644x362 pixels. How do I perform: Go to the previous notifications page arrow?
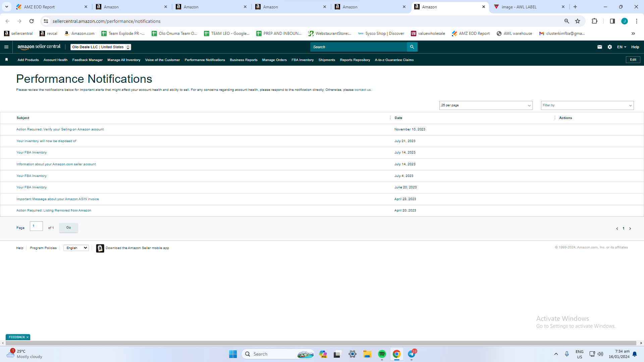[617, 229]
